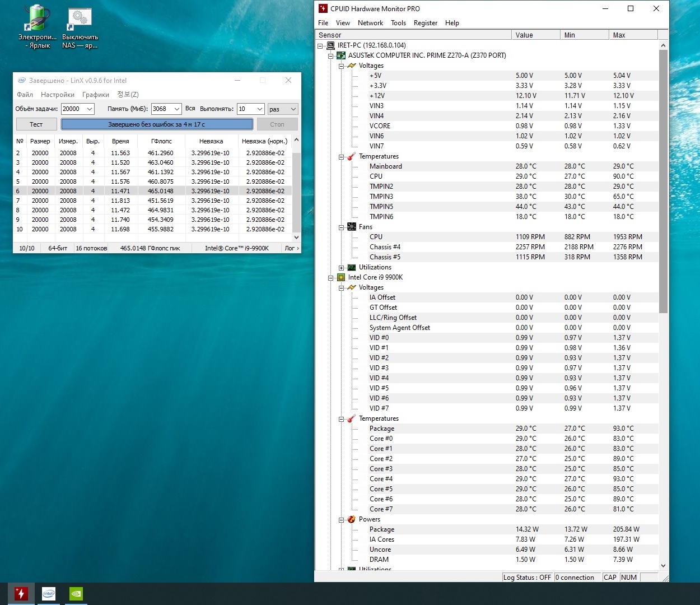This screenshot has width=700, height=605.
Task: Open the Память (МиБ) dropdown
Action: 177,109
